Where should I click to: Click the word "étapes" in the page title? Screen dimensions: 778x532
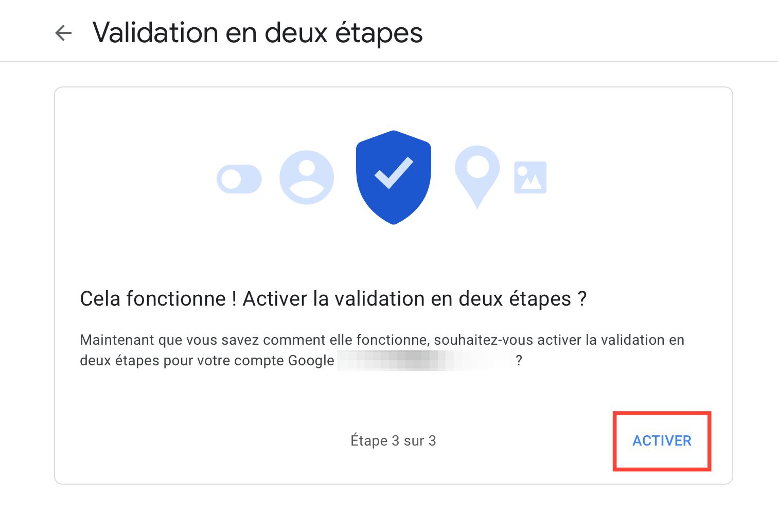379,33
